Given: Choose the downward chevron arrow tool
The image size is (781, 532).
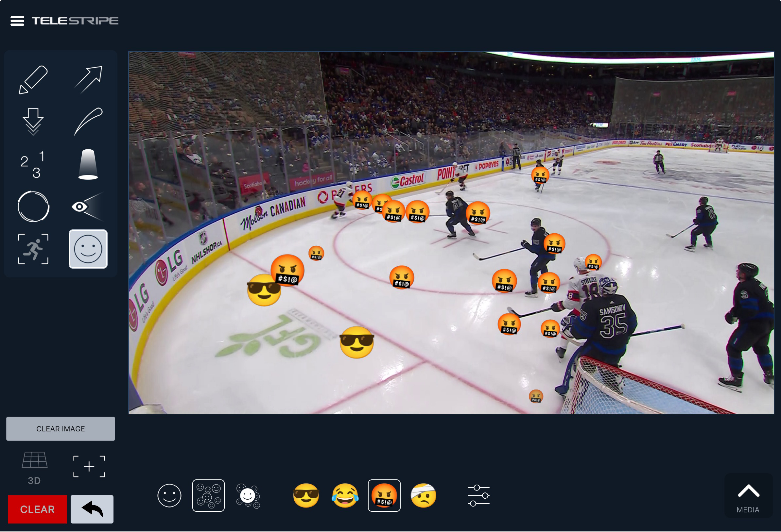Looking at the screenshot, I should coord(33,122).
